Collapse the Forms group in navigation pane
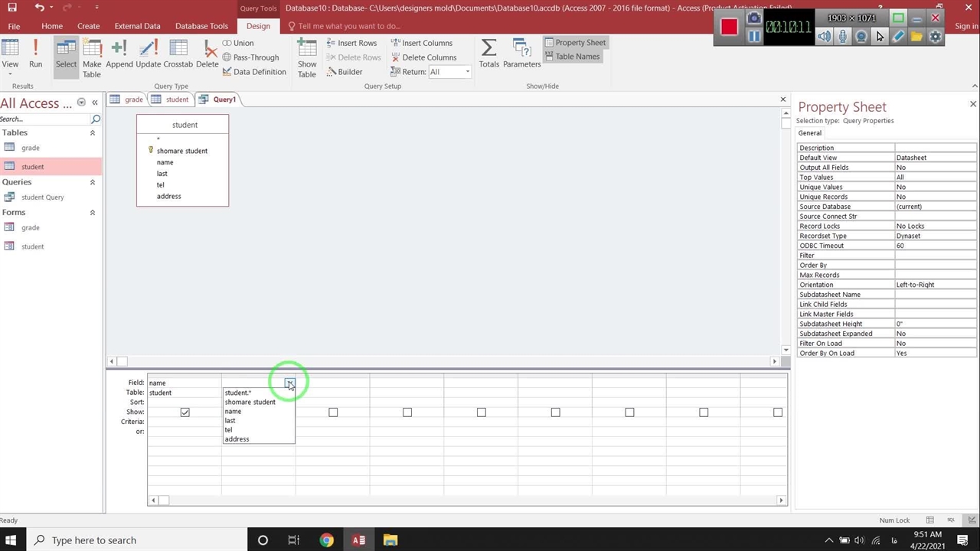This screenshot has width=980, height=551. pos(93,213)
